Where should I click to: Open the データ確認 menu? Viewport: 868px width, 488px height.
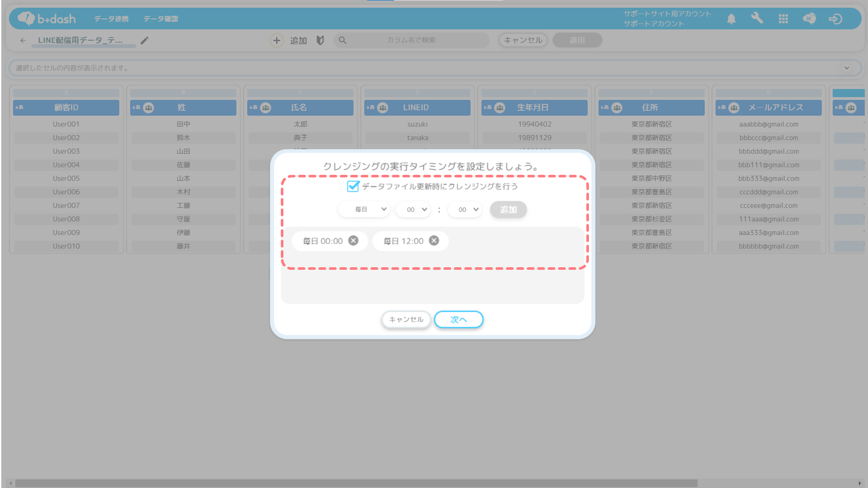[x=161, y=19]
